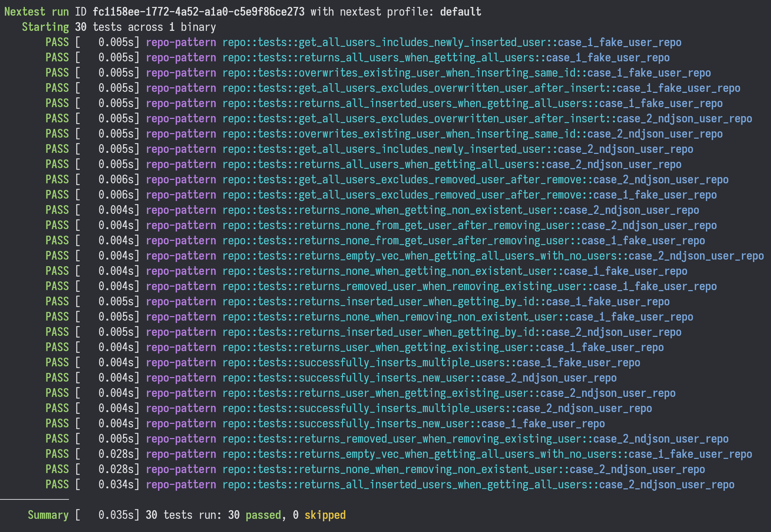771x532 pixels.
Task: Click the green 'Starting' label
Action: (45, 27)
